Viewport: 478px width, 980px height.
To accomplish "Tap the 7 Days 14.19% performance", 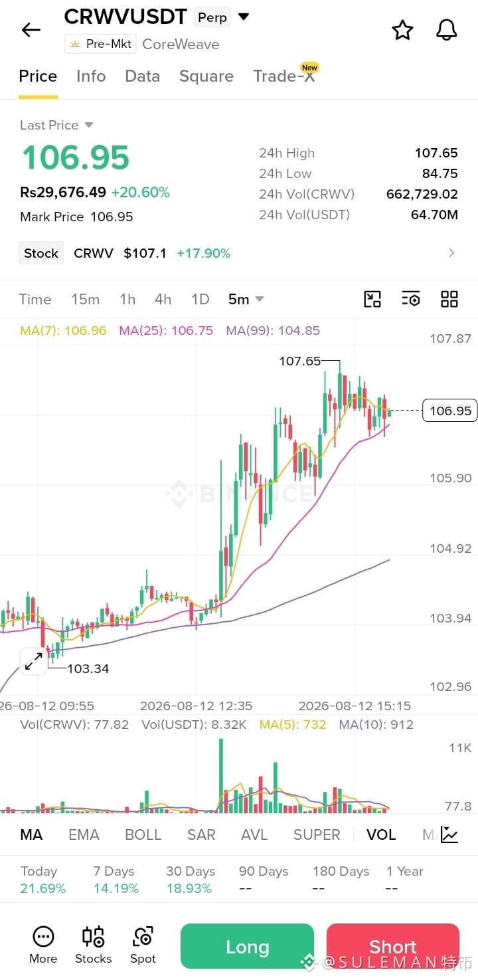I will tap(116, 880).
